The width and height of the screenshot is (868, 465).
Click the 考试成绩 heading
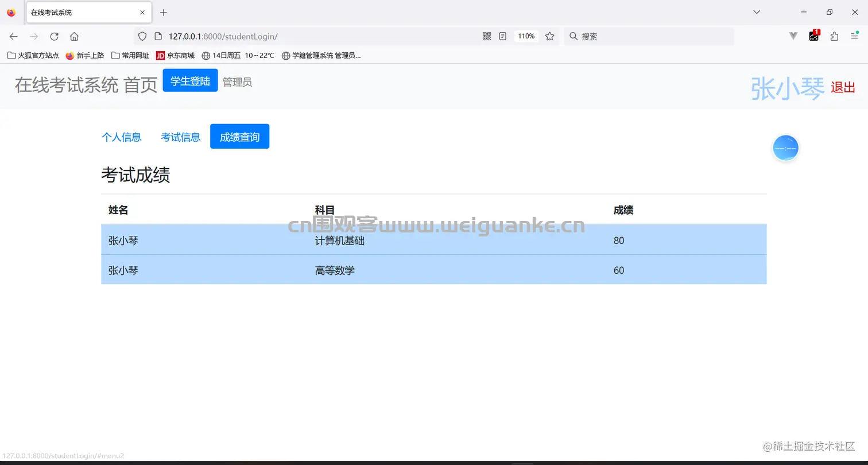pyautogui.click(x=135, y=175)
